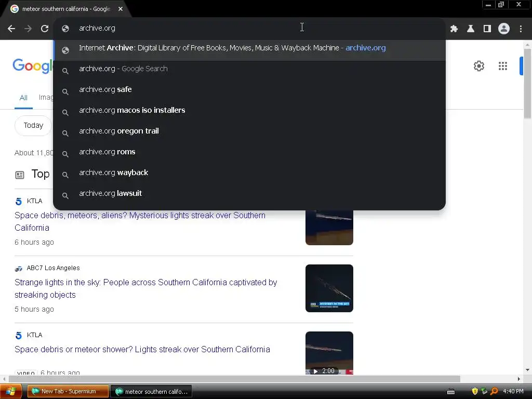Click the horizontal scrollbar thumb
532x399 pixels.
pyautogui.click(x=234, y=379)
